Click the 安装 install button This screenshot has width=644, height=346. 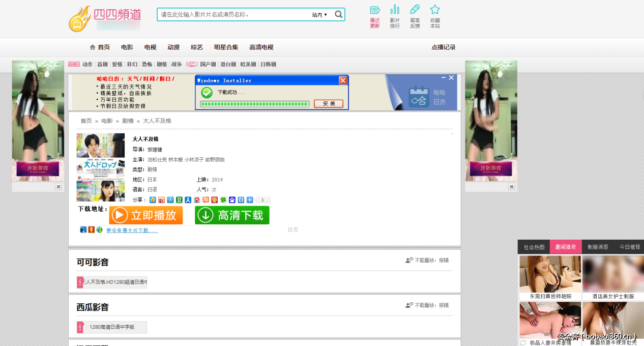328,103
